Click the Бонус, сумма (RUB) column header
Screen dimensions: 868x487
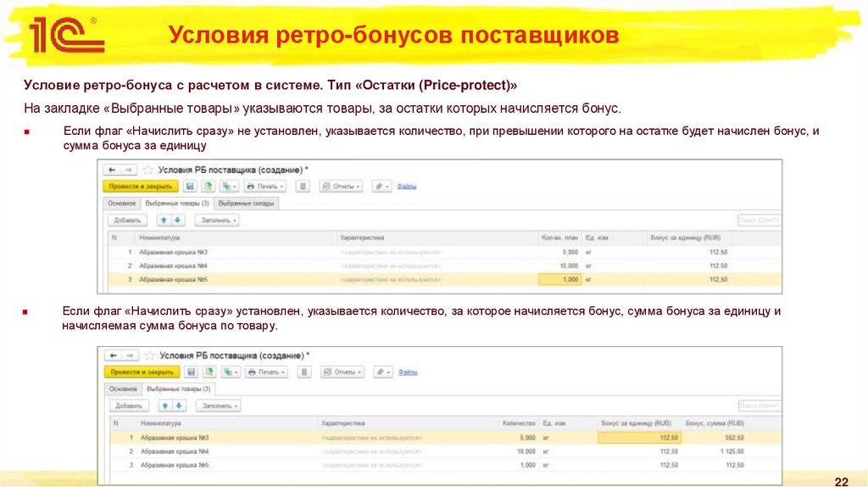click(715, 423)
